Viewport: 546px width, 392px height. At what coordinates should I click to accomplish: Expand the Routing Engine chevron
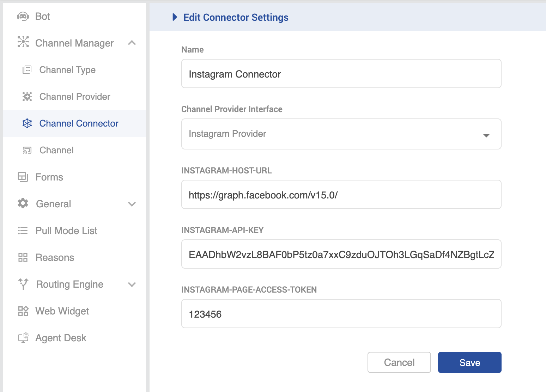132,284
